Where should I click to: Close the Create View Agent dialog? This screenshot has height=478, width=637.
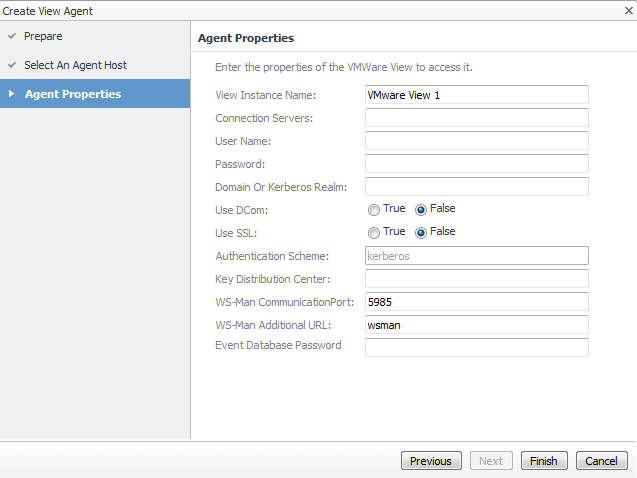point(625,9)
